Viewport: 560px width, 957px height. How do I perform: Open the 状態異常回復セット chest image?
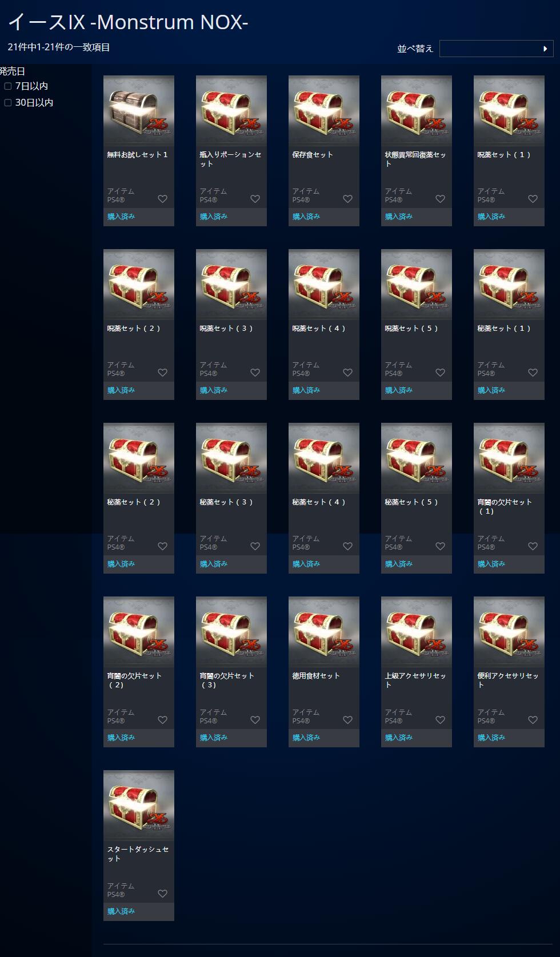pos(417,111)
